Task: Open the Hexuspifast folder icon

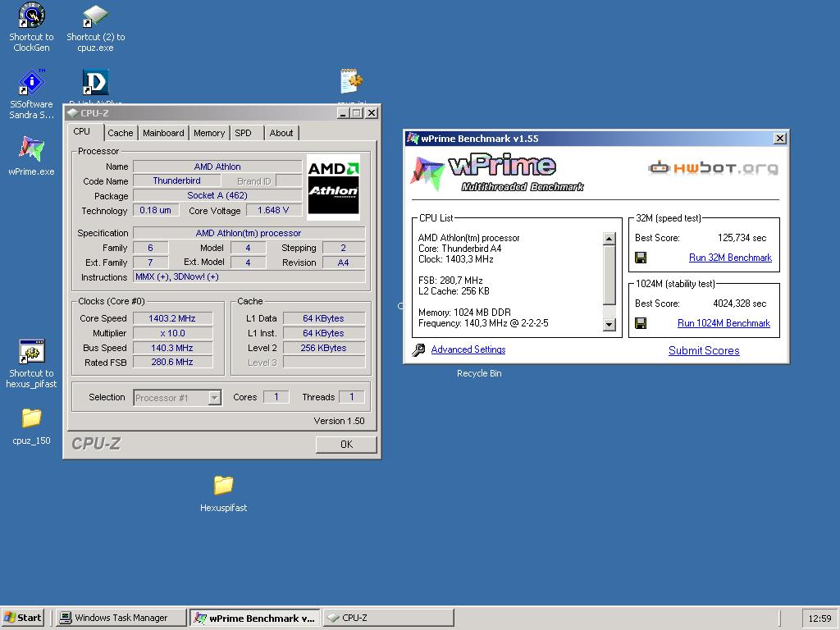Action: click(x=223, y=493)
